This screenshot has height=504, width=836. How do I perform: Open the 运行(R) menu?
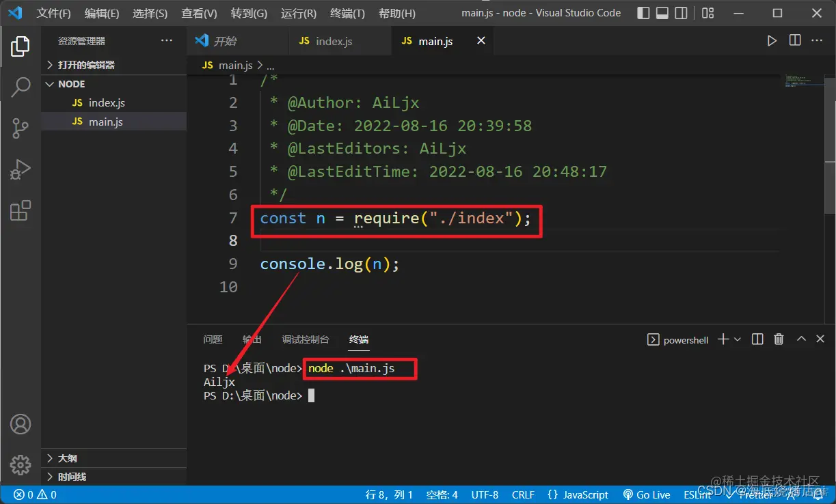click(299, 13)
